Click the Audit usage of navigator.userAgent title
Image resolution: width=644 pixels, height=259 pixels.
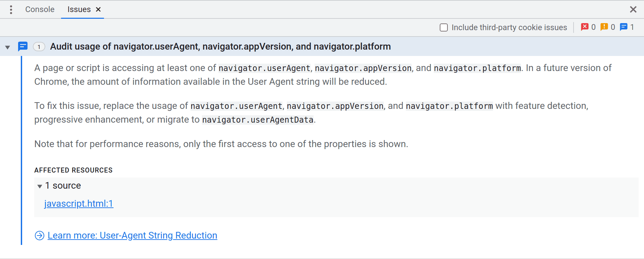220,47
